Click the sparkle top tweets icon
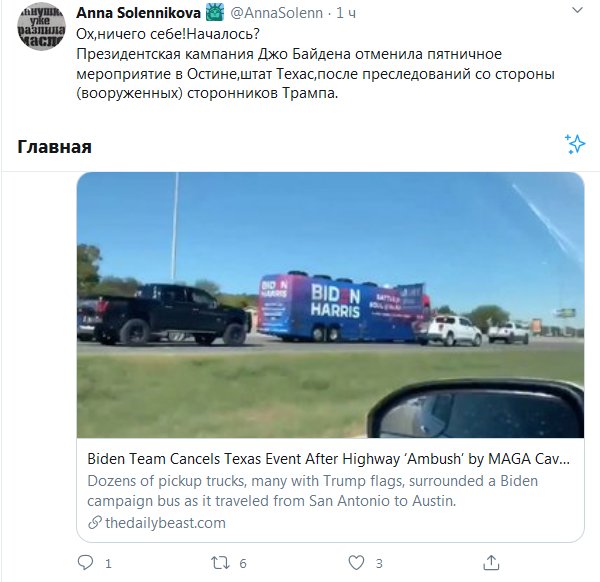The width and height of the screenshot is (600, 582). (575, 144)
